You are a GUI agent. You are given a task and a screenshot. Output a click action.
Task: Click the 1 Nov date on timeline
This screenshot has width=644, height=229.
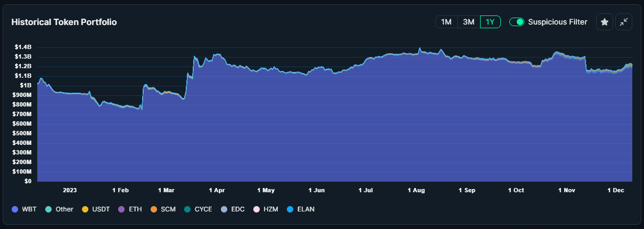click(x=567, y=190)
